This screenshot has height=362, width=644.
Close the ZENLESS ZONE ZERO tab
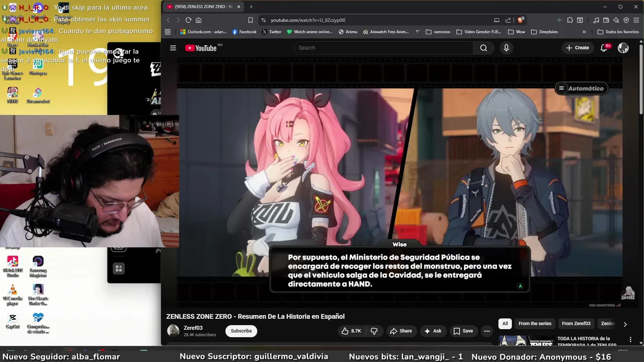[238, 7]
